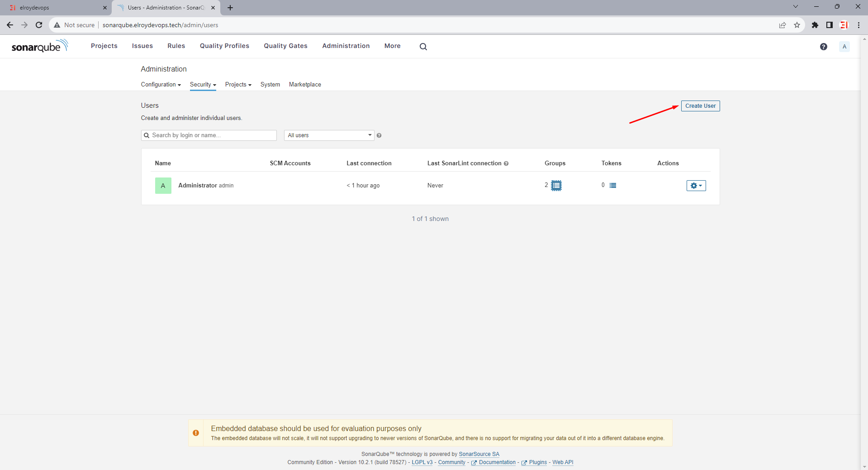Click the share page icon in address bar
Image resolution: width=868 pixels, height=470 pixels.
tap(782, 25)
